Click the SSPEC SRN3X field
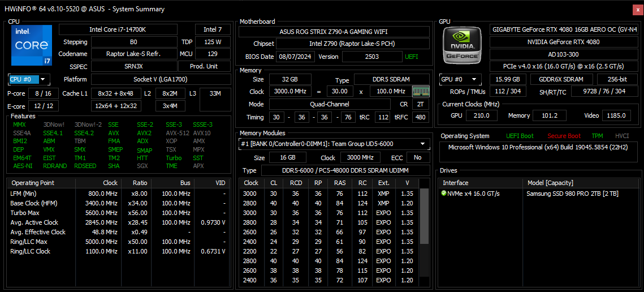 134,67
